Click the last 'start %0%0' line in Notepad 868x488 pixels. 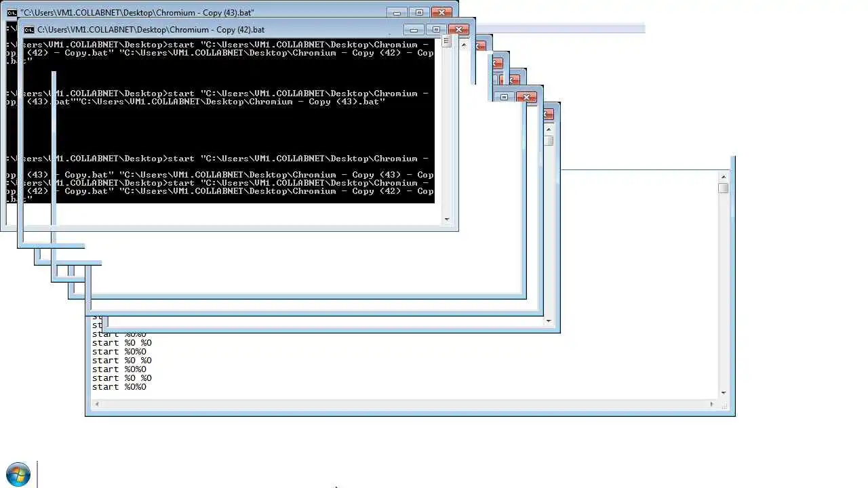(x=119, y=387)
